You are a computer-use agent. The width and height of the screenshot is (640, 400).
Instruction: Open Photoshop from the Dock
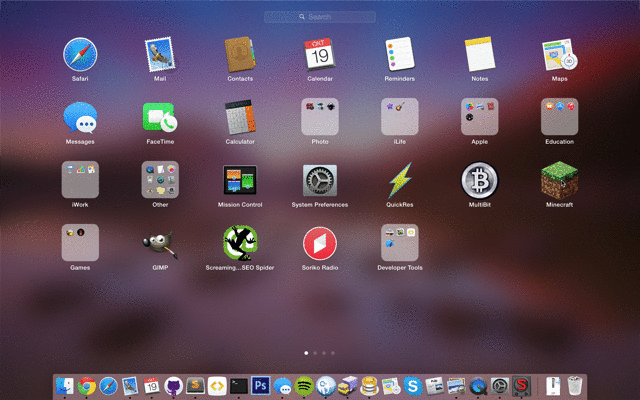click(260, 386)
